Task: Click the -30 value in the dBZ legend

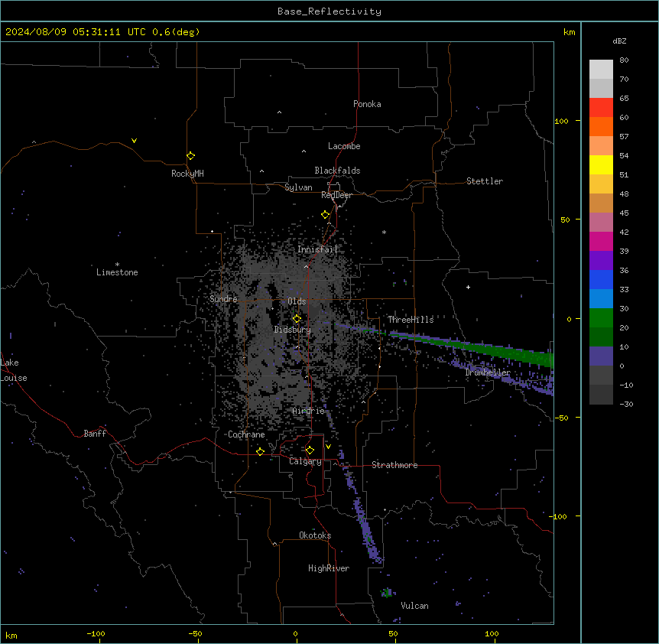Action: pyautogui.click(x=626, y=404)
